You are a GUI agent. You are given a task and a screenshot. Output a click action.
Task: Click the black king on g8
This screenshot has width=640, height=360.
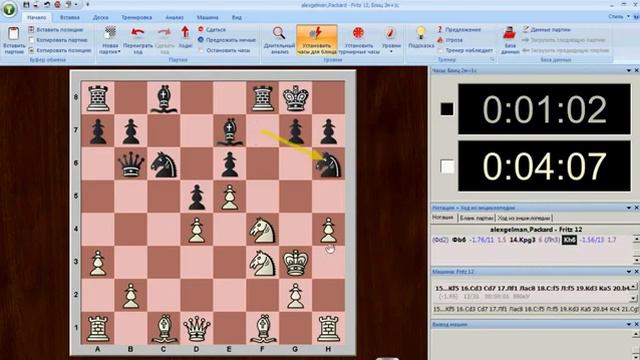pyautogui.click(x=295, y=98)
